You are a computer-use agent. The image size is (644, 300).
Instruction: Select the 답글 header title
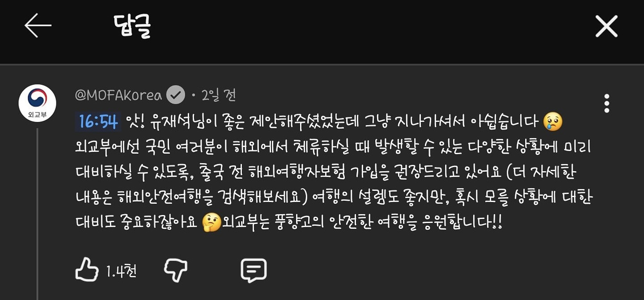[132, 26]
